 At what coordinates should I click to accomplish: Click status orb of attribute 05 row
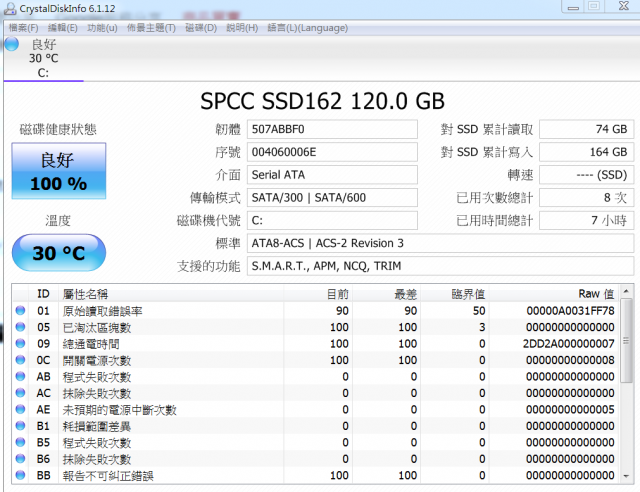click(20, 327)
